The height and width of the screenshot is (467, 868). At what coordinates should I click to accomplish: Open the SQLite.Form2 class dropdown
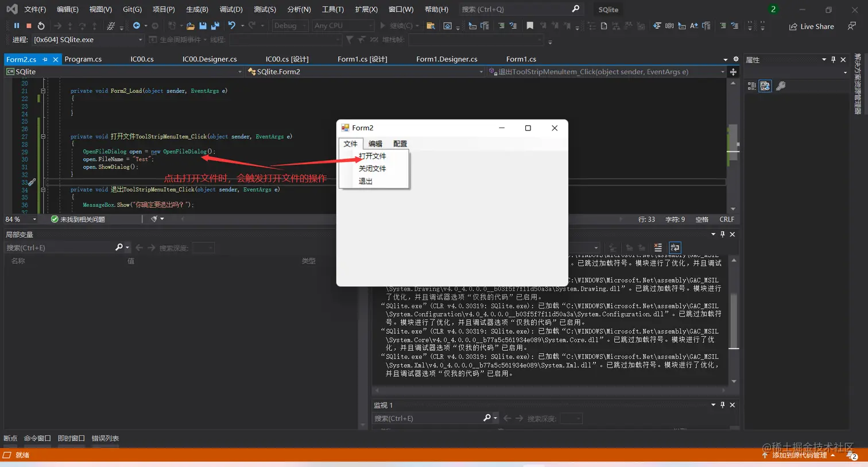click(x=366, y=72)
